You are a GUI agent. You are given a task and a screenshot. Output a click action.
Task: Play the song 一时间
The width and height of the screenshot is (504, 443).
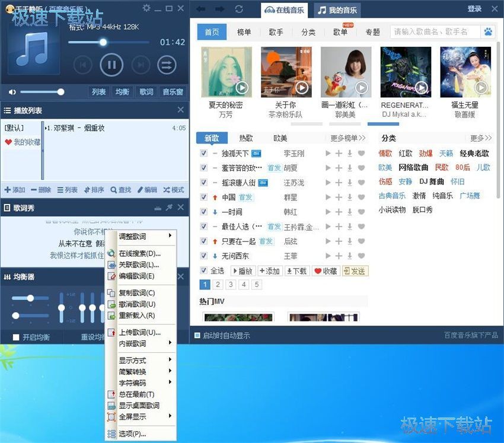pos(328,212)
